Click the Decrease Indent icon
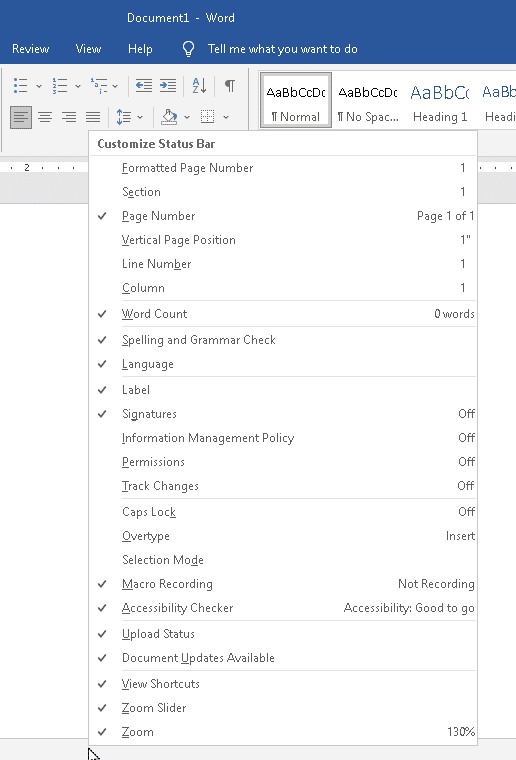516x760 pixels. coord(144,86)
